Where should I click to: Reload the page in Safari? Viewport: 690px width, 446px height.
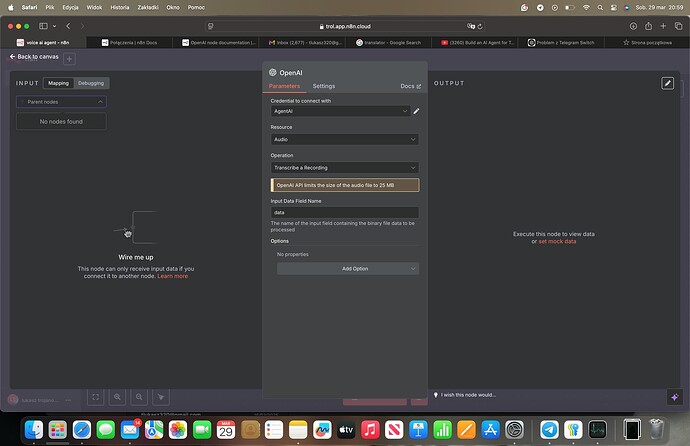(x=480, y=26)
